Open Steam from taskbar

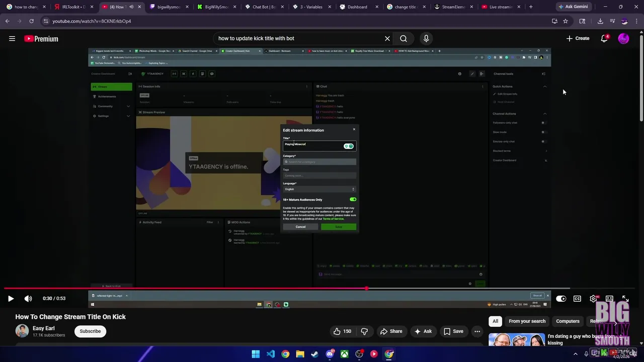(315, 354)
